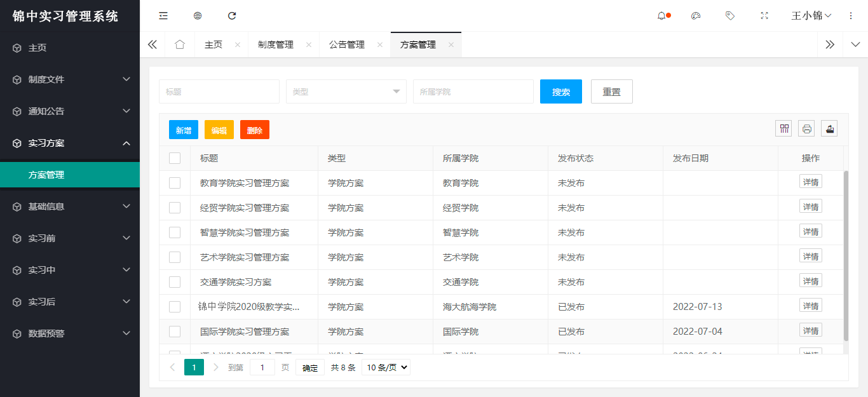The image size is (868, 397).
Task: Click the blue 搜索 button
Action: [560, 91]
